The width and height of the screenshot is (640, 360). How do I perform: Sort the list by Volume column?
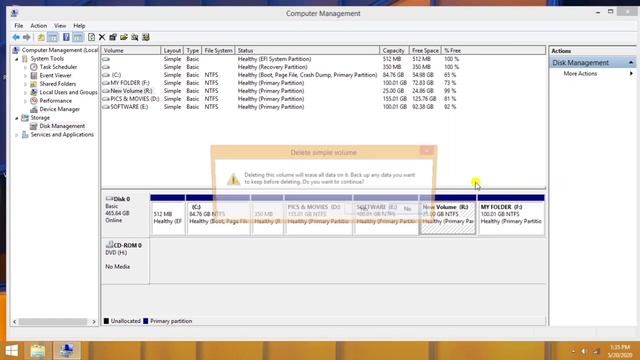(131, 51)
